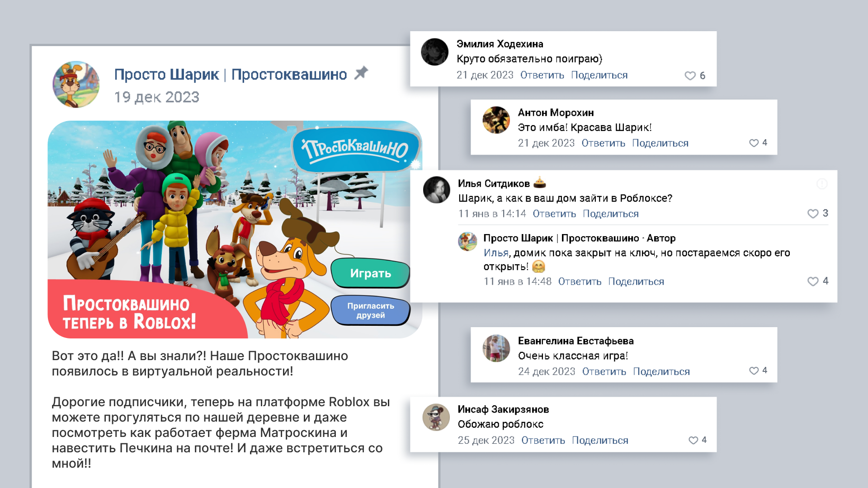Open the Просто Шарик group avatar
The height and width of the screenshot is (488, 868).
pos(76,84)
